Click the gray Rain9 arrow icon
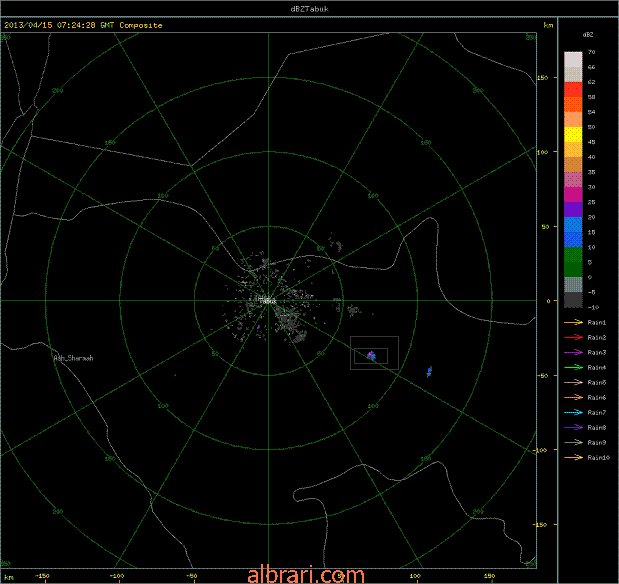This screenshot has height=584, width=619. click(574, 442)
